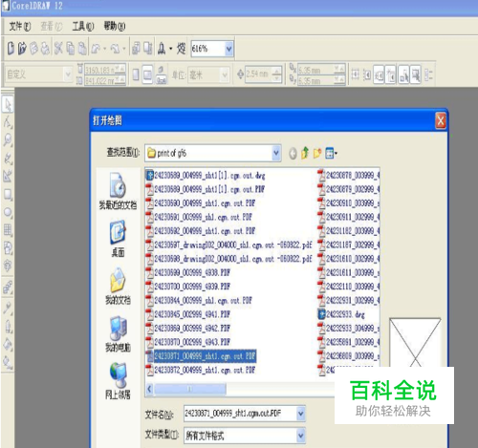Open Desktop location in places bar

118,239
